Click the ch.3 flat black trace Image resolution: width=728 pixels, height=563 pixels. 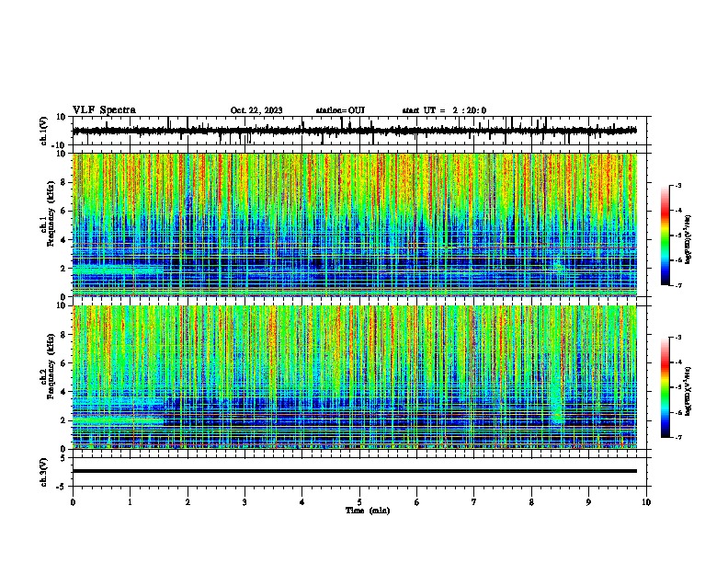[355, 471]
